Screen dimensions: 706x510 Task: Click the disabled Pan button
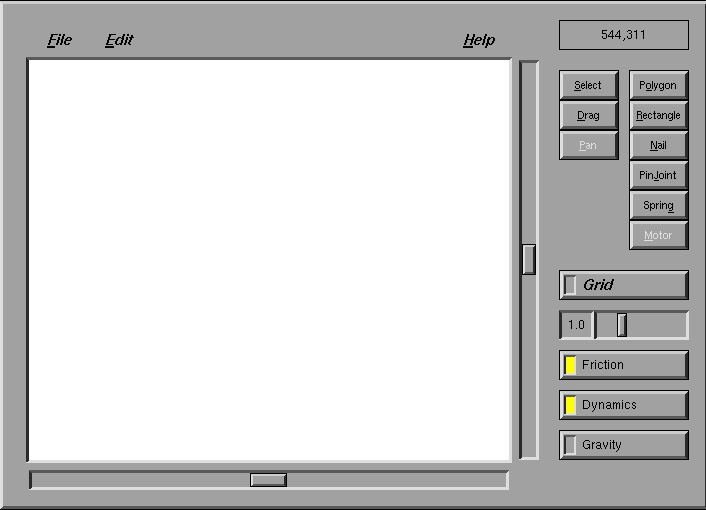[588, 145]
